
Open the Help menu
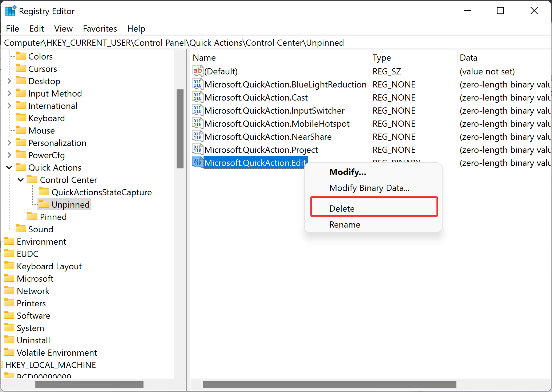coord(136,29)
